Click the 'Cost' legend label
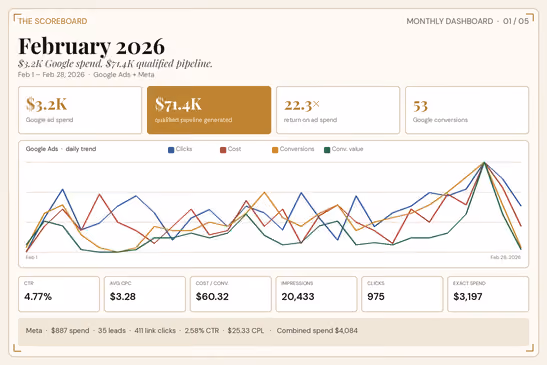Image resolution: width=547 pixels, height=365 pixels. (234, 149)
